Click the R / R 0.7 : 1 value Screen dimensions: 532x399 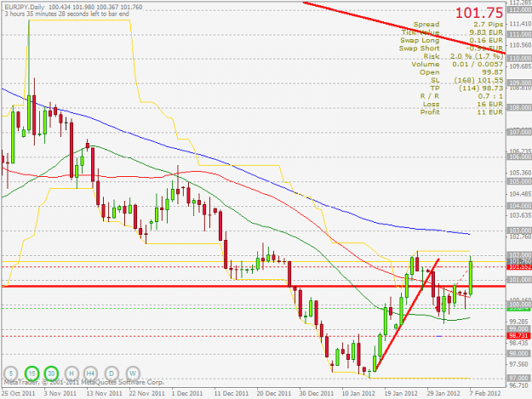[x=490, y=96]
